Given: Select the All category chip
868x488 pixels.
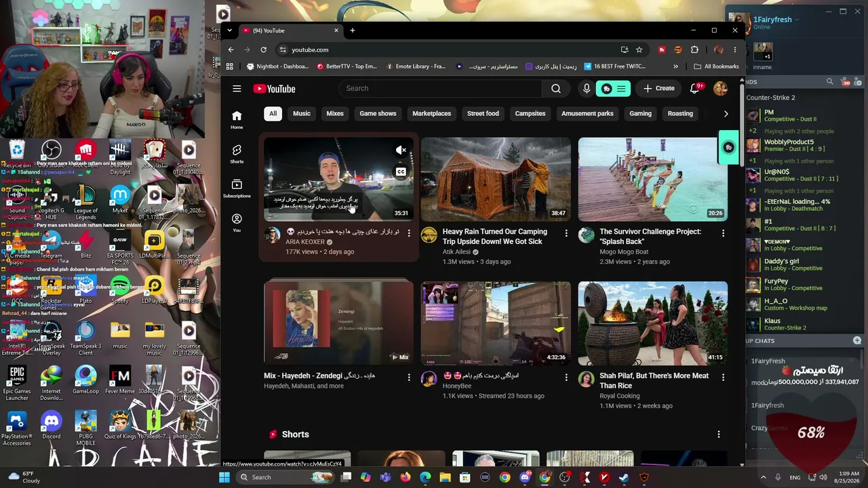Looking at the screenshot, I should 273,114.
